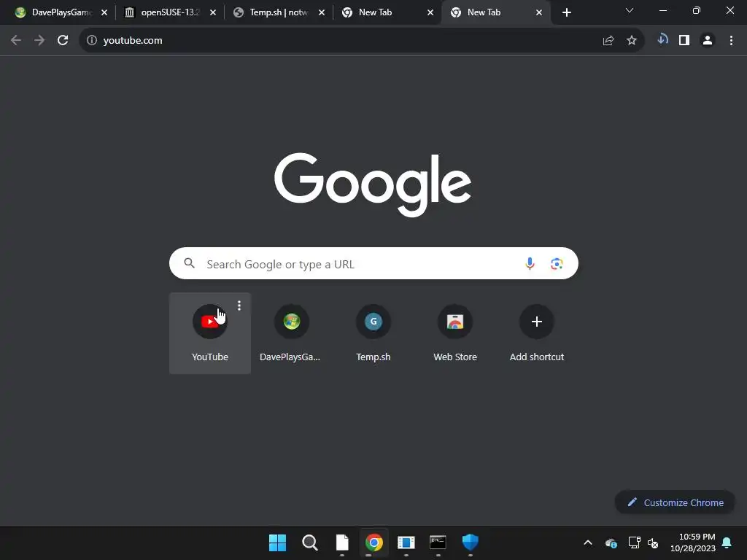
Task: Open Windows taskbar search
Action: (x=309, y=542)
